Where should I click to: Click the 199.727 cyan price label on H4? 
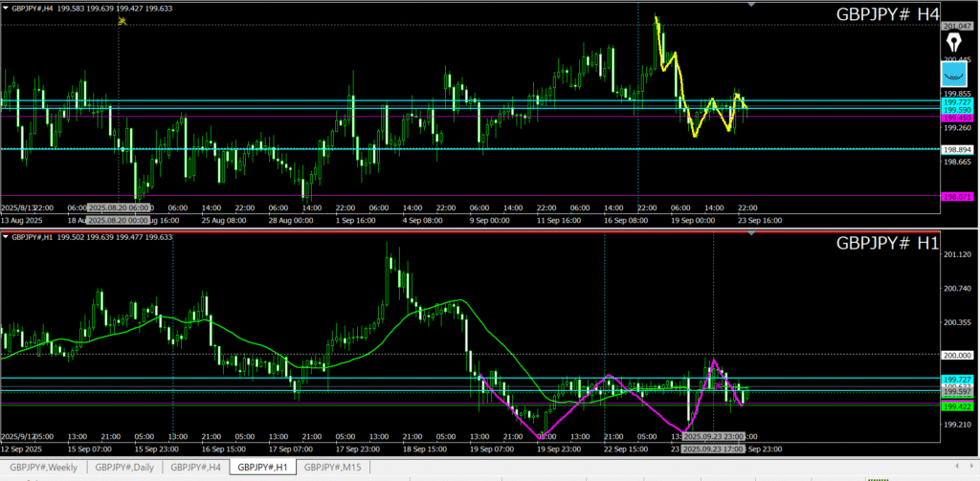(x=958, y=101)
